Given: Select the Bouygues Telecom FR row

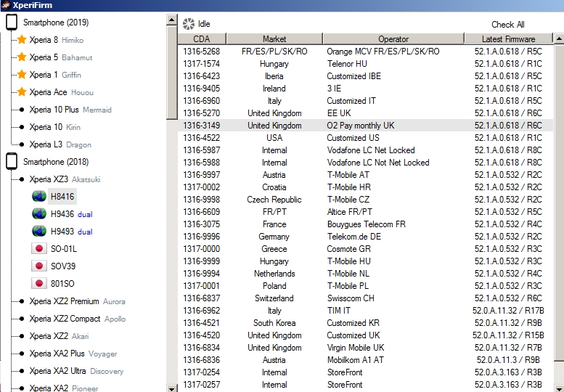Looking at the screenshot, I should [x=365, y=224].
